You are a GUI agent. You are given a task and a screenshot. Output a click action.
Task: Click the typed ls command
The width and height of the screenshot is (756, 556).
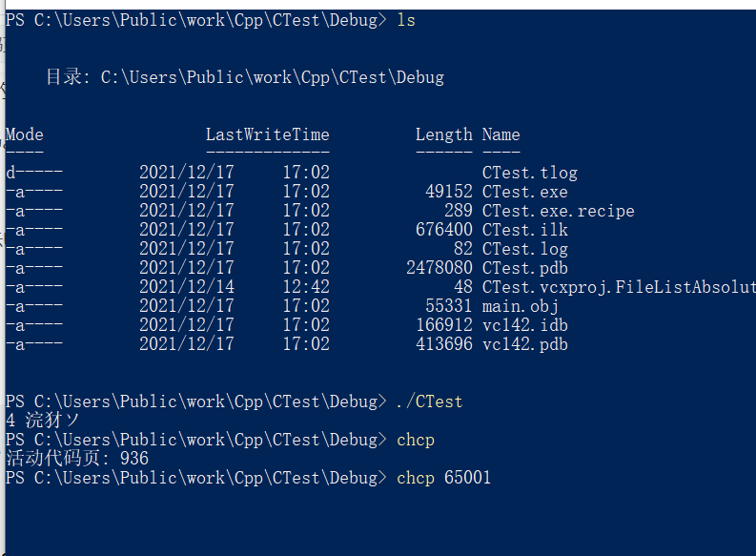click(x=406, y=20)
